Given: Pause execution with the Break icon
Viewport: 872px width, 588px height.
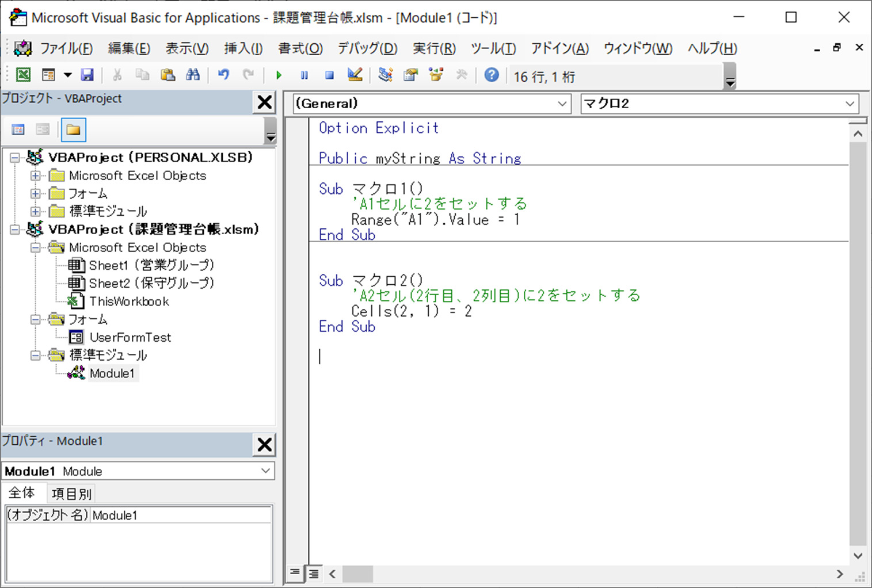Looking at the screenshot, I should (304, 75).
